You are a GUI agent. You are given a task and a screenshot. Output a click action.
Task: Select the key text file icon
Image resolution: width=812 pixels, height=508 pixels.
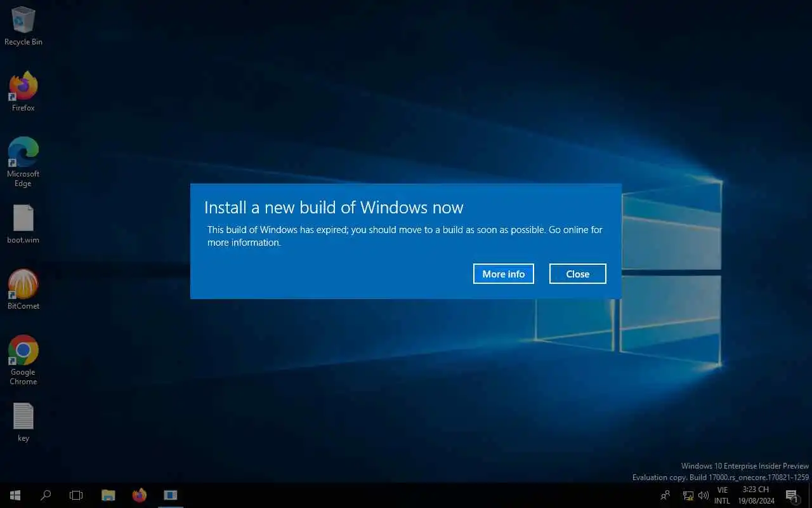(x=23, y=422)
